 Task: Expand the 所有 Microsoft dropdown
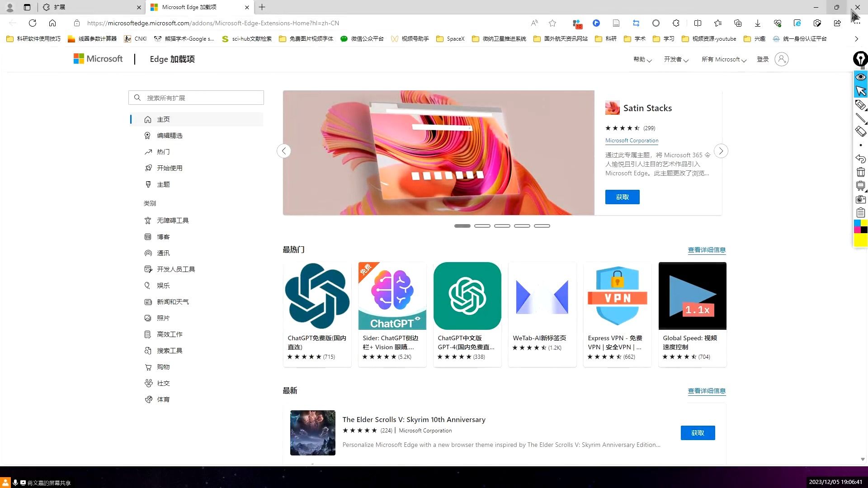pos(724,59)
